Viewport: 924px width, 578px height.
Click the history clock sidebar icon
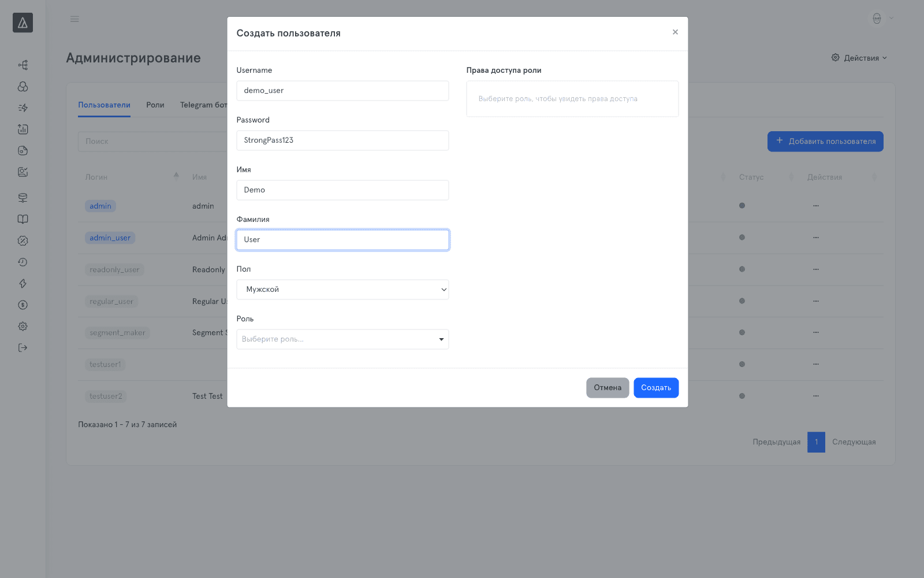[23, 262]
